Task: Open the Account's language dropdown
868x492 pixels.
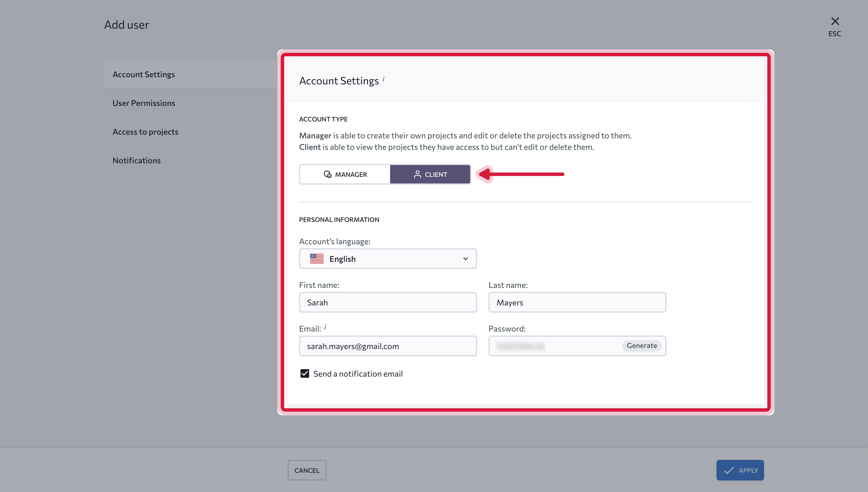Action: click(x=388, y=259)
